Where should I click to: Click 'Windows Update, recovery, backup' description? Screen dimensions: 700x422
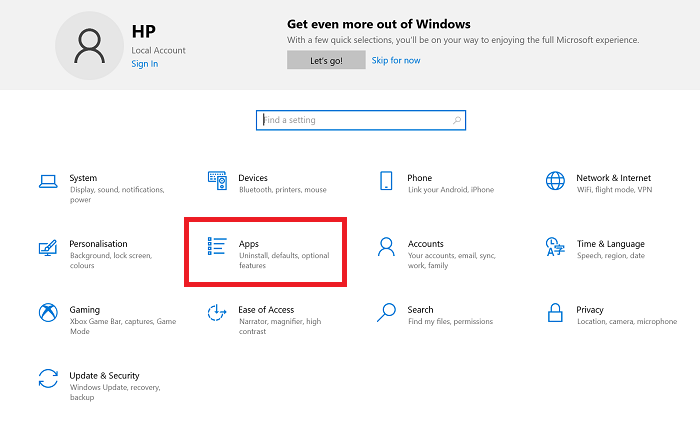pos(115,392)
